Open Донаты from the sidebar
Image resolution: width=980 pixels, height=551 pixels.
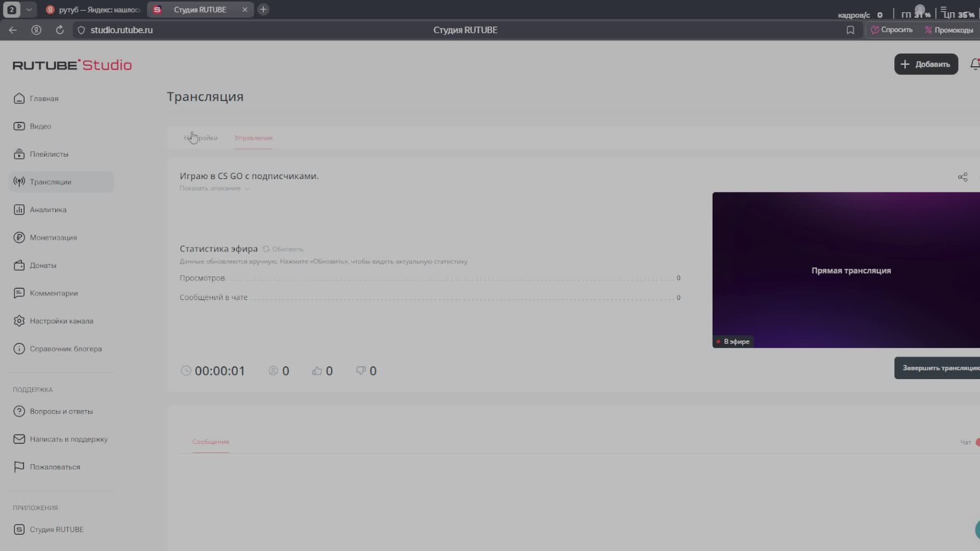[43, 265]
